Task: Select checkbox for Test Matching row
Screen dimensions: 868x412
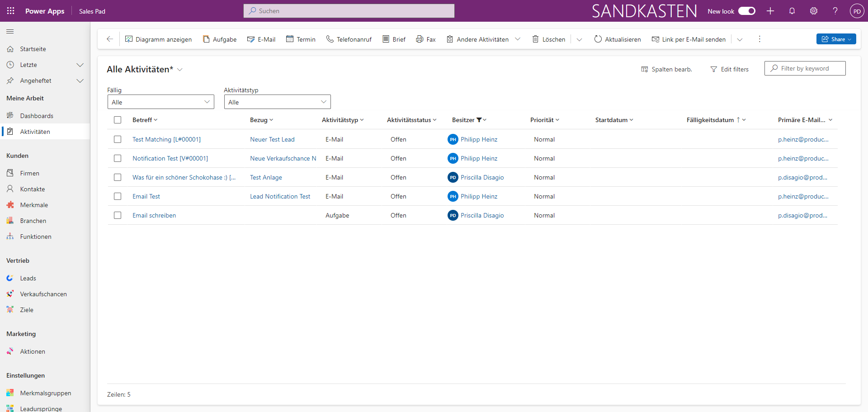Action: click(118, 139)
